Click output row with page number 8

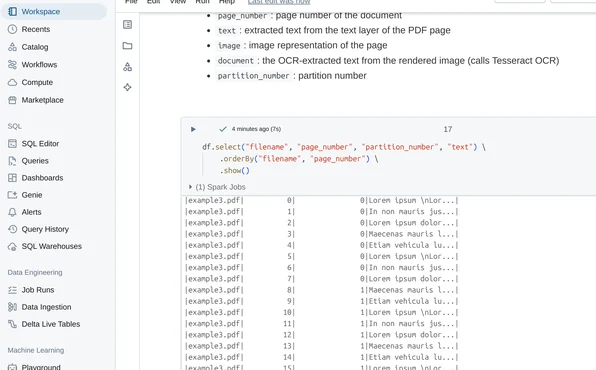click(x=322, y=290)
